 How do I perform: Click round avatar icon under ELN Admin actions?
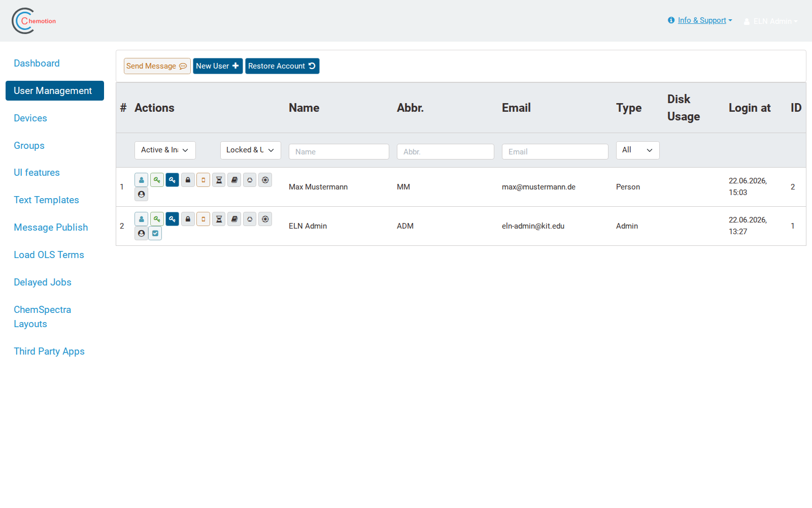[142, 233]
